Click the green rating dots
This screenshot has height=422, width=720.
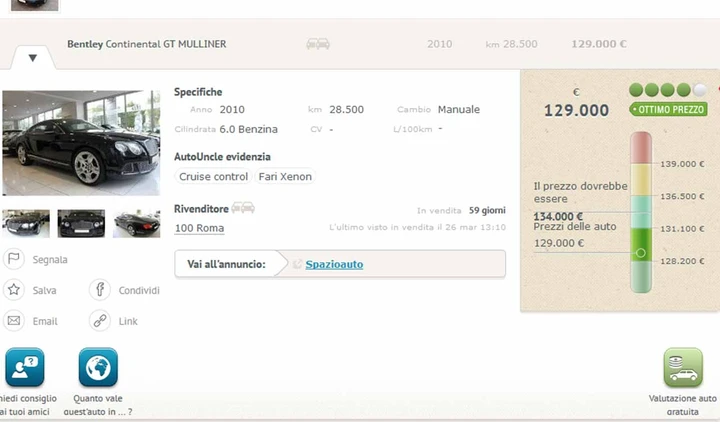click(x=667, y=90)
